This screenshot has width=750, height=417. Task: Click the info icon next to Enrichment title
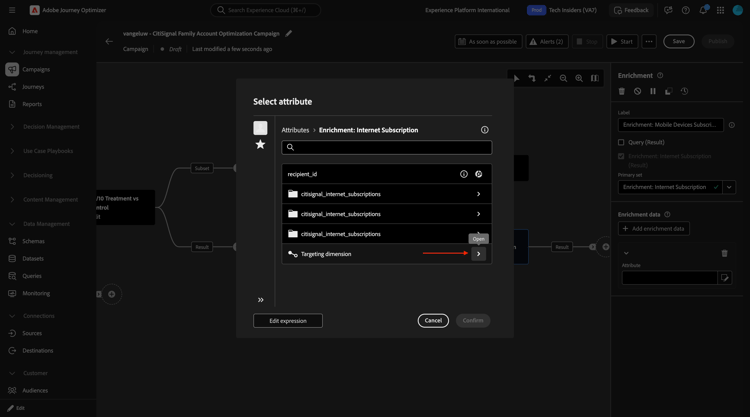(660, 76)
